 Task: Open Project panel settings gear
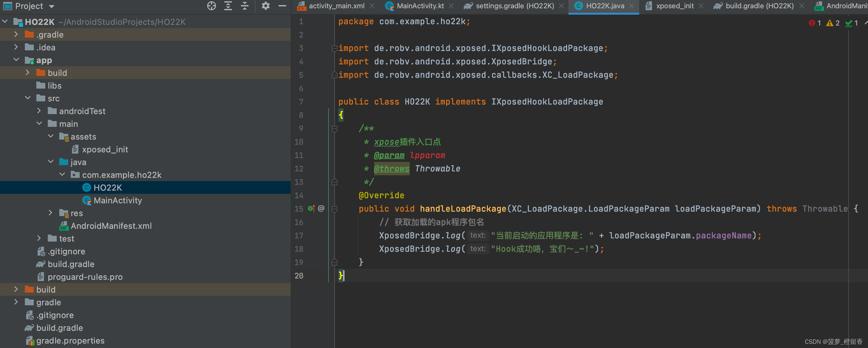(x=265, y=6)
